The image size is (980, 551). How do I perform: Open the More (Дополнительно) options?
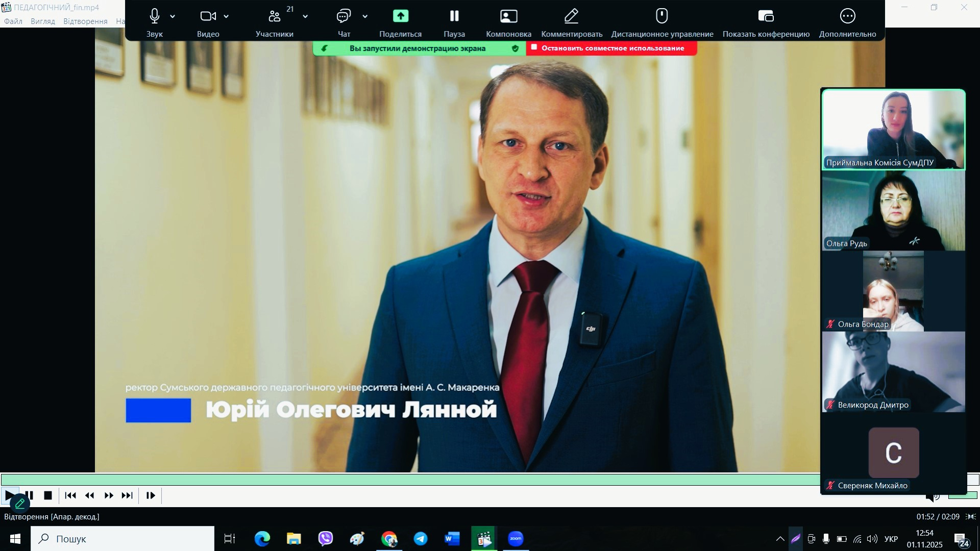847,16
